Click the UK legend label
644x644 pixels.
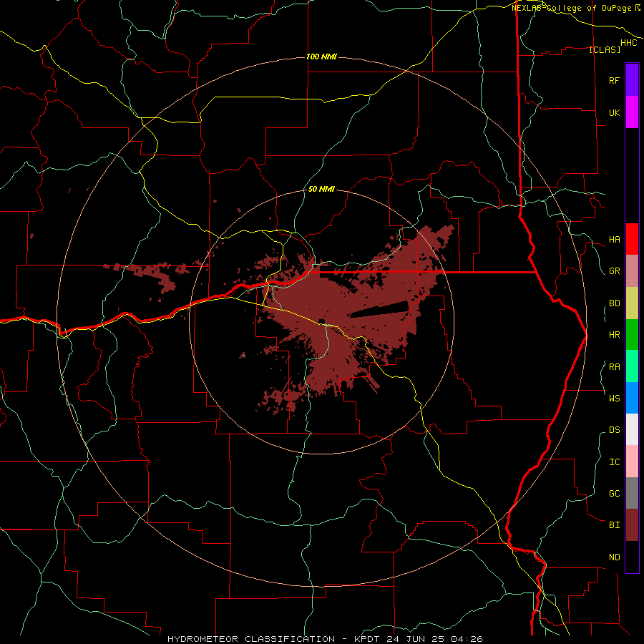(614, 112)
